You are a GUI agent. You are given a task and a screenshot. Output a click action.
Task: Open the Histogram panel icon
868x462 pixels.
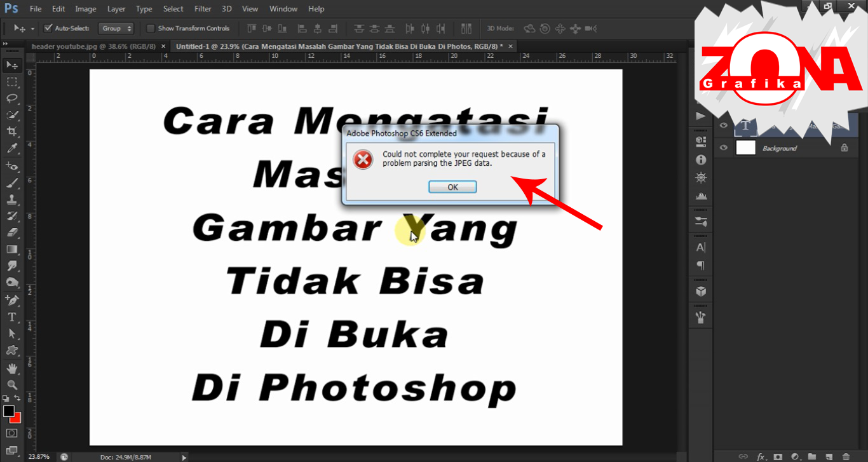(701, 195)
